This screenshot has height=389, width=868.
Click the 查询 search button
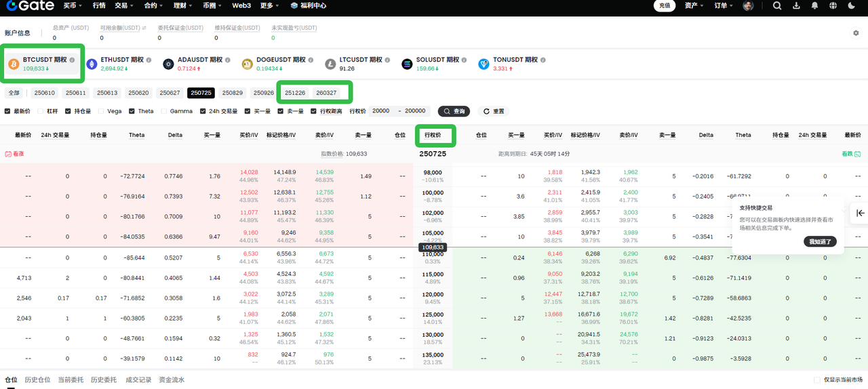[x=454, y=111]
